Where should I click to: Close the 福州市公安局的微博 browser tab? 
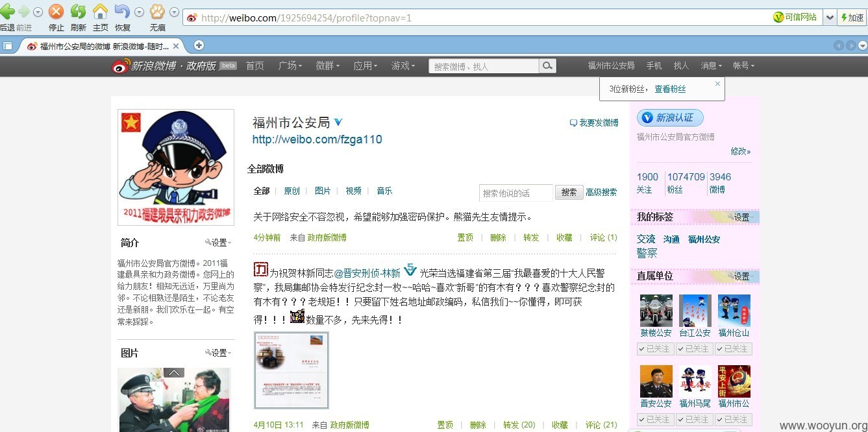click(x=176, y=46)
